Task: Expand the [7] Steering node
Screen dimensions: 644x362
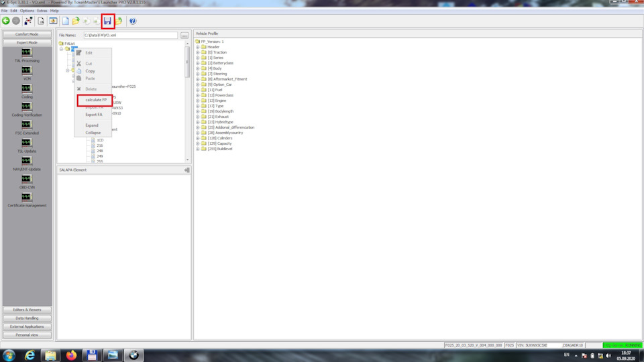Action: pyautogui.click(x=197, y=74)
